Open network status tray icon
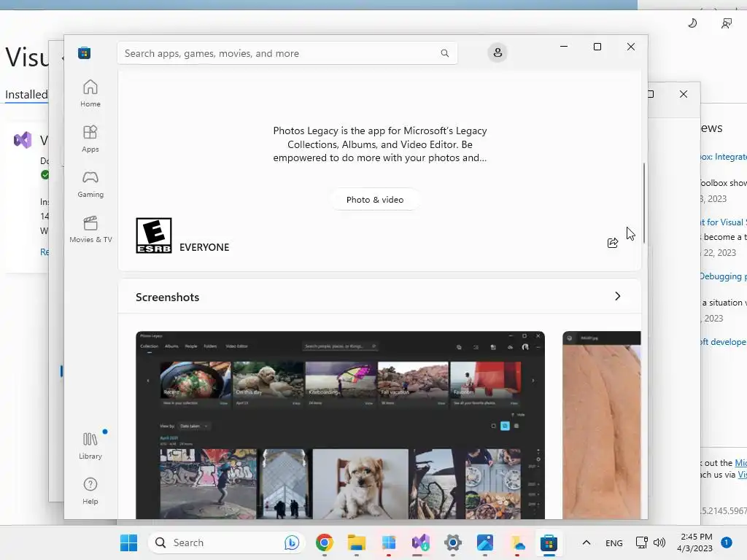This screenshot has width=747, height=560. (642, 542)
